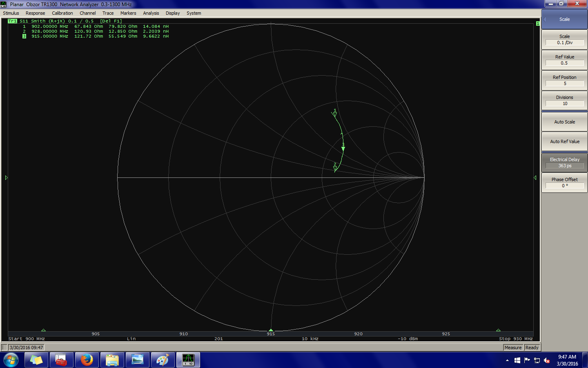The width and height of the screenshot is (588, 368).
Task: Click the muted volume tray icon
Action: (547, 360)
